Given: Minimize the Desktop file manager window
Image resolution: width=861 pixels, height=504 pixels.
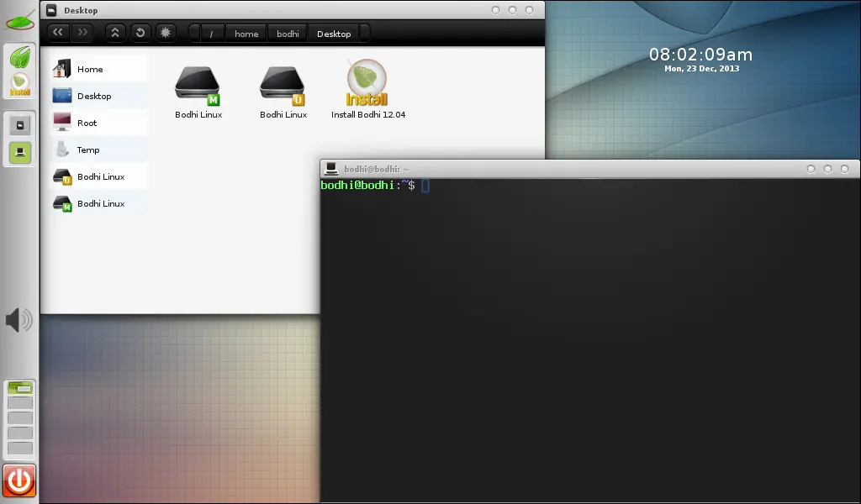Looking at the screenshot, I should pos(495,10).
